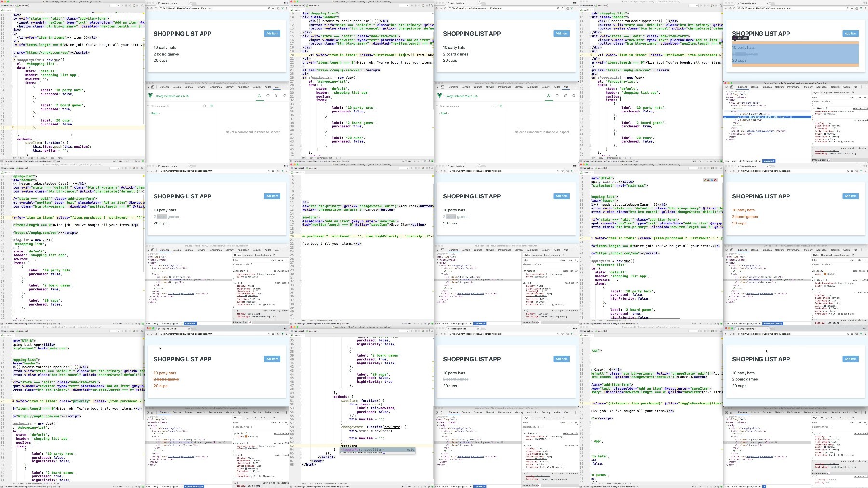The image size is (868, 488).
Task: Choose togglePurchased(item) autocomplete suggestion
Action: tap(377, 450)
